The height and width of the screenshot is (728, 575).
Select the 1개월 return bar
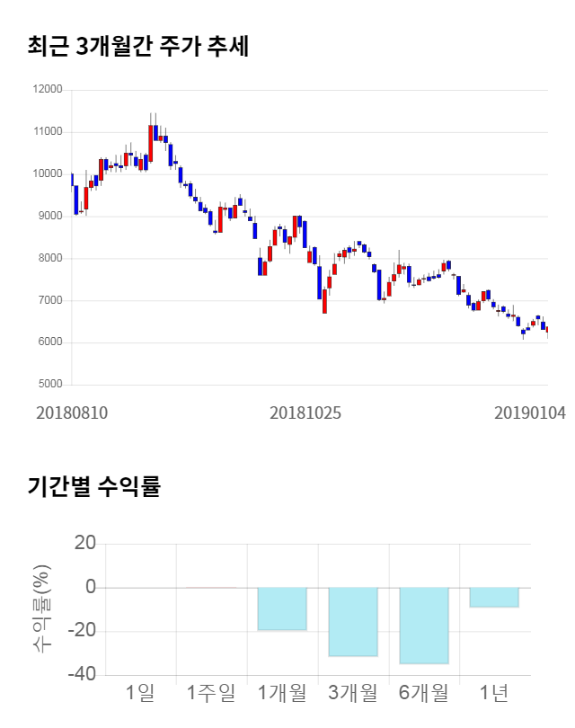click(x=282, y=608)
